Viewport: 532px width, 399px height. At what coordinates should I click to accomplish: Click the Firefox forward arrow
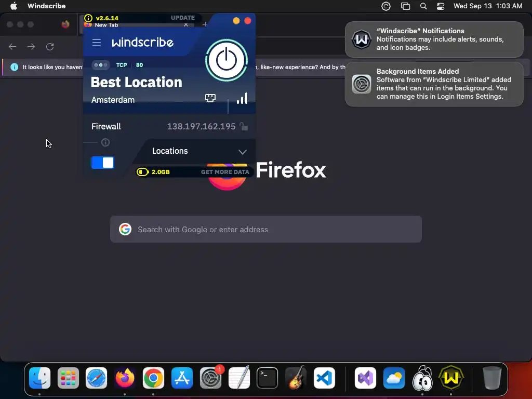(31, 46)
